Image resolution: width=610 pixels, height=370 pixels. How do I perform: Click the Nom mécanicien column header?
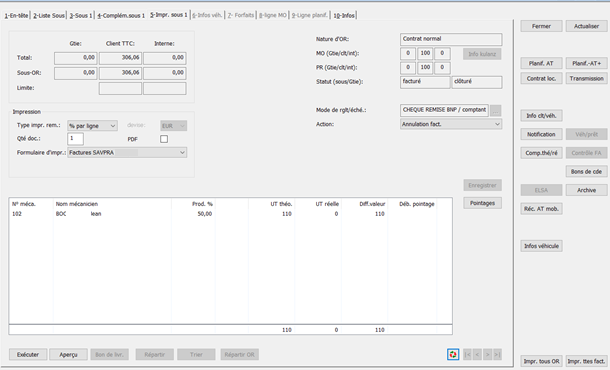77,204
